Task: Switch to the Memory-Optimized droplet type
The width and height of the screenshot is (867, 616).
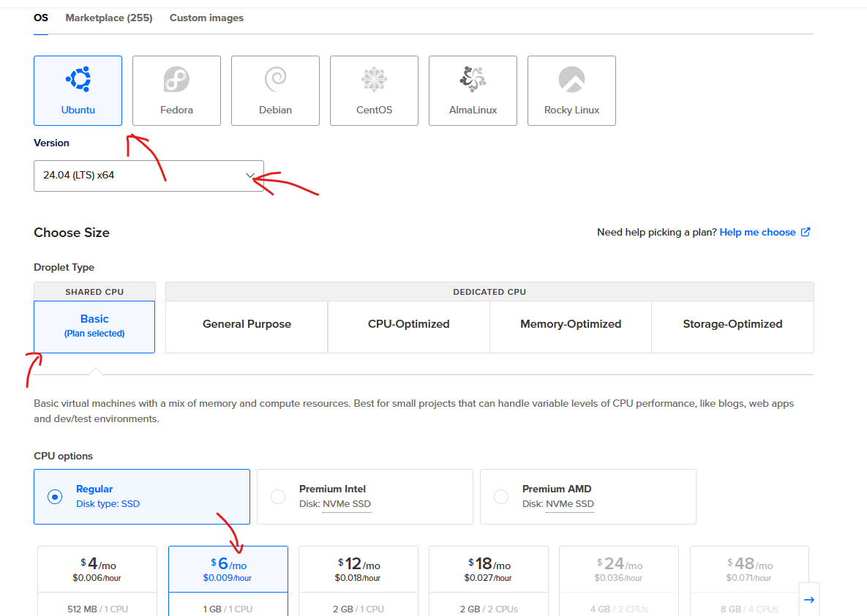Action: (570, 323)
